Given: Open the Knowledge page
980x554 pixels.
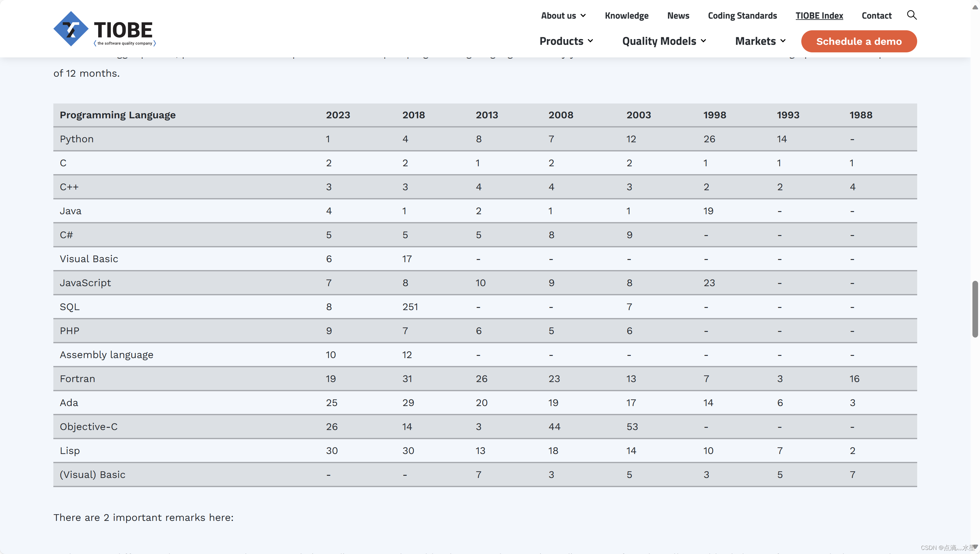Looking at the screenshot, I should [x=626, y=15].
